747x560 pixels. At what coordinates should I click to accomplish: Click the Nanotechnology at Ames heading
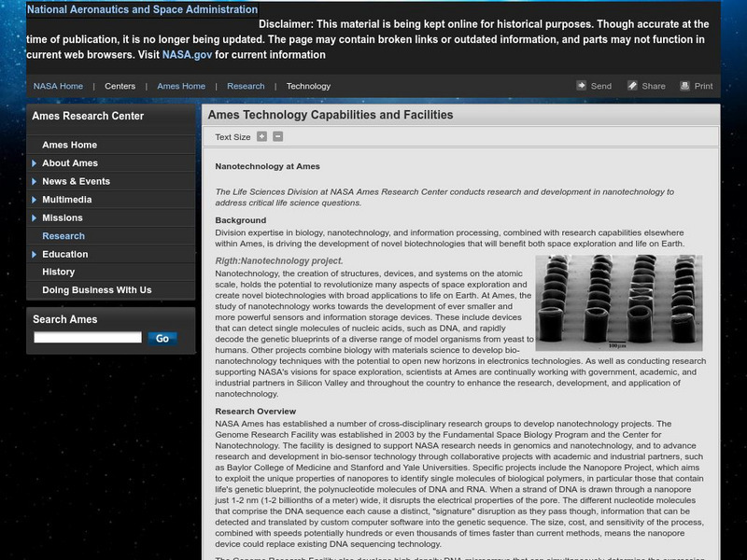point(267,166)
